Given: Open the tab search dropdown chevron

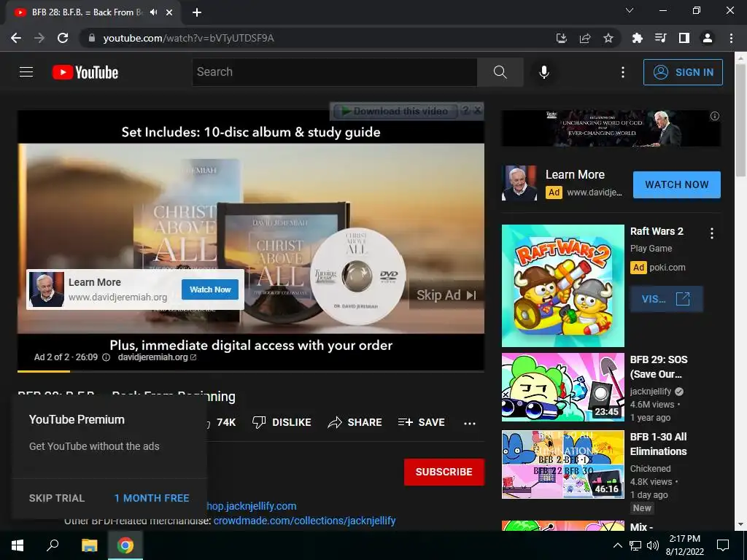Looking at the screenshot, I should point(630,10).
